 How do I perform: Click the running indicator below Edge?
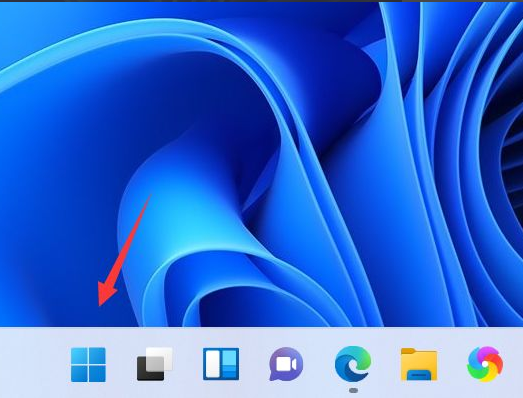pos(353,390)
